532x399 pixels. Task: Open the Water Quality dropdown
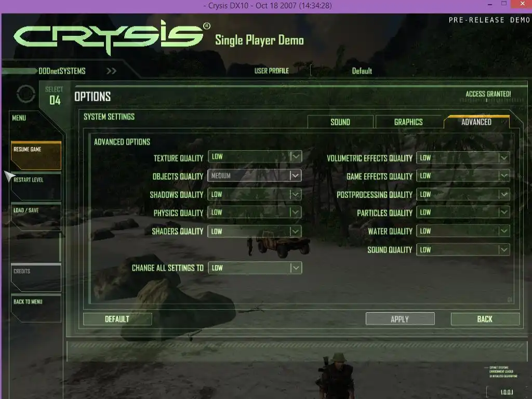[463, 231]
